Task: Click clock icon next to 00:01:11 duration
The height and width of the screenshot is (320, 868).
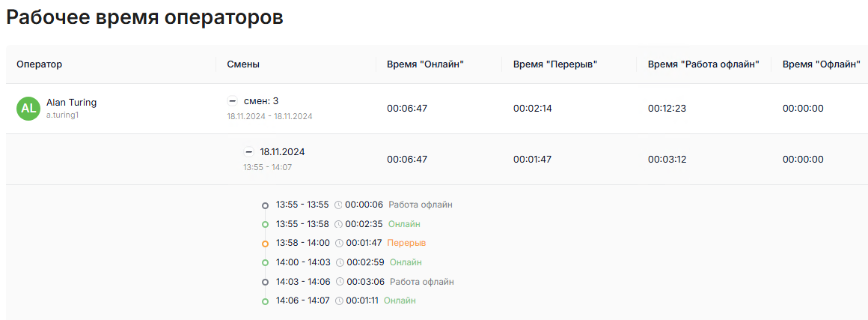Action: [x=340, y=301]
